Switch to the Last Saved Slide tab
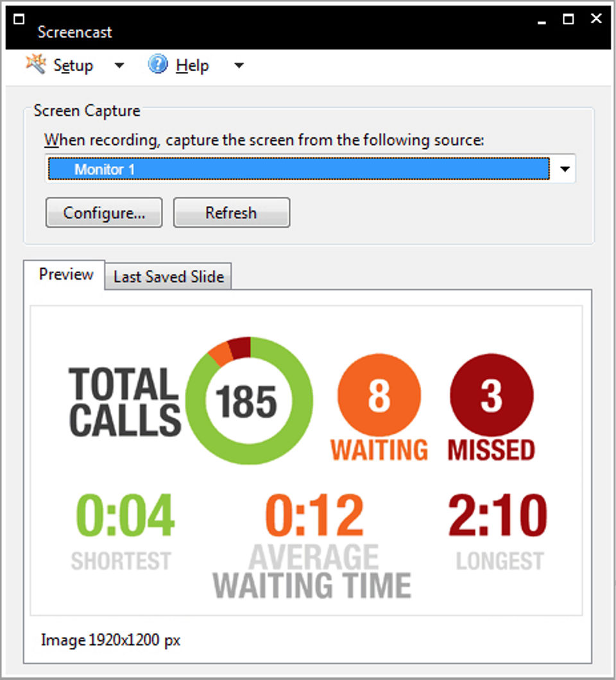 168,276
